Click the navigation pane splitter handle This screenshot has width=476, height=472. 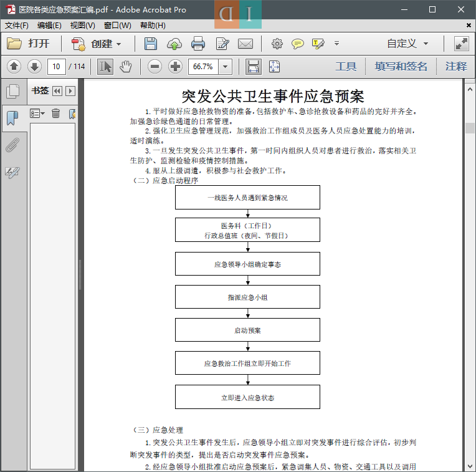click(x=80, y=274)
